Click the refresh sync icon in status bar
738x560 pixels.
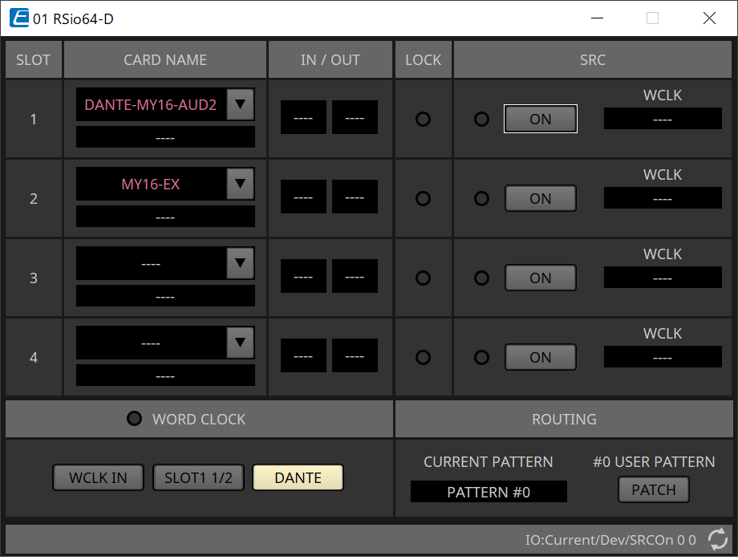pos(717,539)
